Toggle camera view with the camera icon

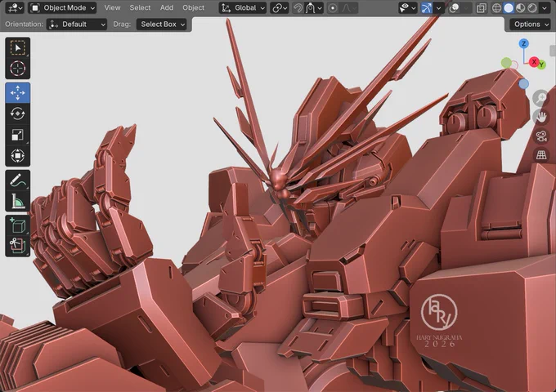tap(541, 136)
